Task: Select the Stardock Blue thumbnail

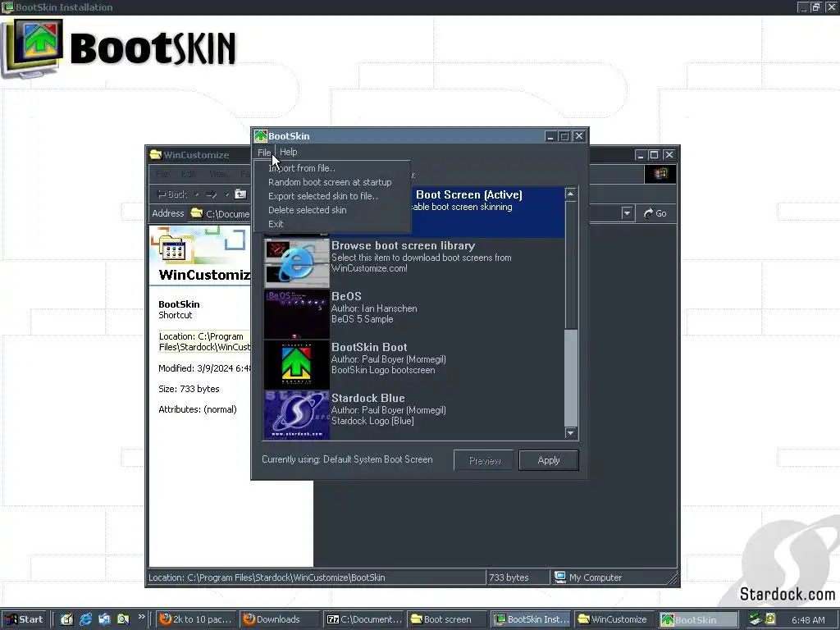Action: click(296, 415)
